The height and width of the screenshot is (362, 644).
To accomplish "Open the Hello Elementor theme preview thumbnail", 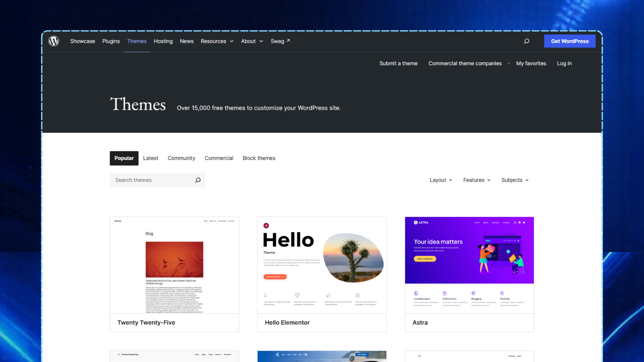I will click(x=322, y=265).
